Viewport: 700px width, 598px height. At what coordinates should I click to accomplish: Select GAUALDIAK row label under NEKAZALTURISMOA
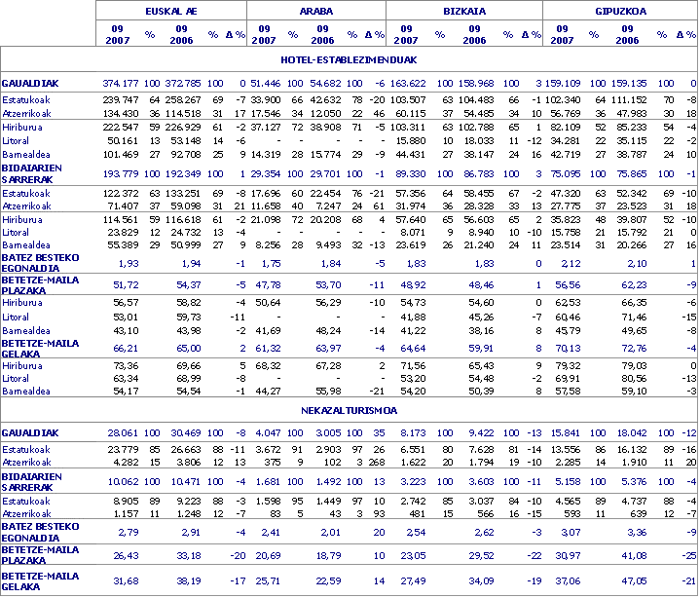pyautogui.click(x=30, y=432)
